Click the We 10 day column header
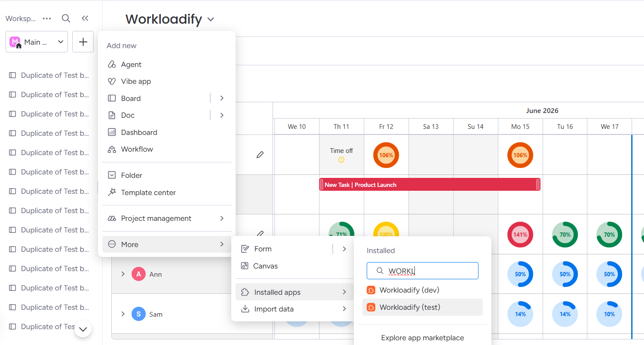 [297, 126]
